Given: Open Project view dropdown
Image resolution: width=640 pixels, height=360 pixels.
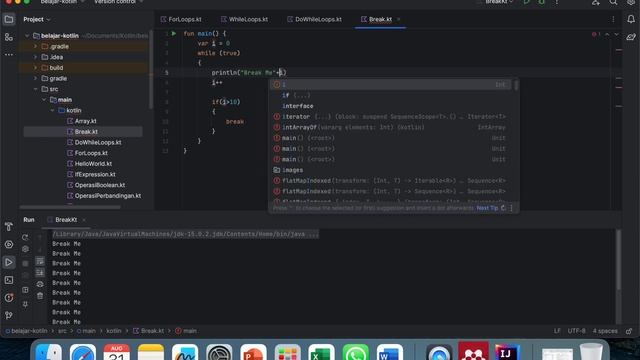Looking at the screenshot, I should tap(37, 19).
